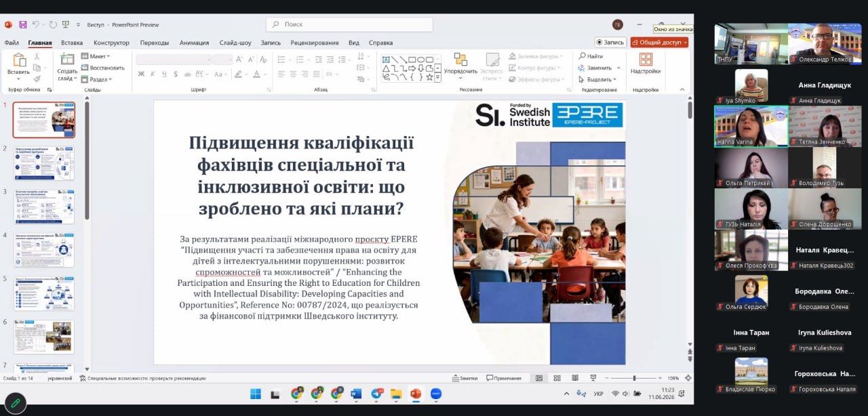
Task: Click the Заливка фигуры button
Action: 535,56
